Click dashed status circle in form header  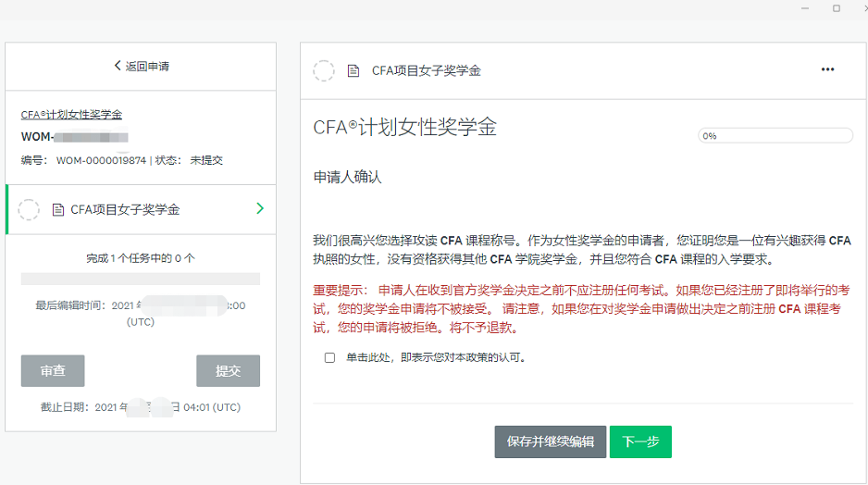tap(324, 71)
